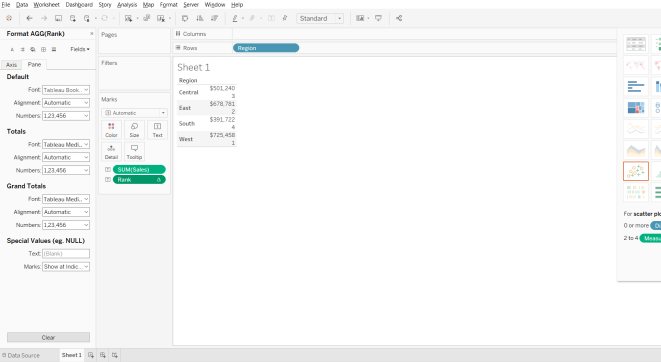Select horizontal bars chart in Show Me
This screenshot has height=362, width=661.
pos(636,87)
